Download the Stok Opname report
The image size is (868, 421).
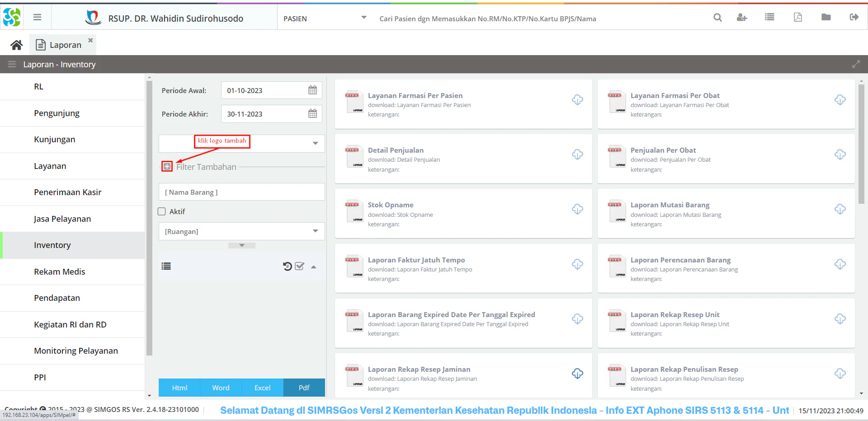pyautogui.click(x=577, y=209)
